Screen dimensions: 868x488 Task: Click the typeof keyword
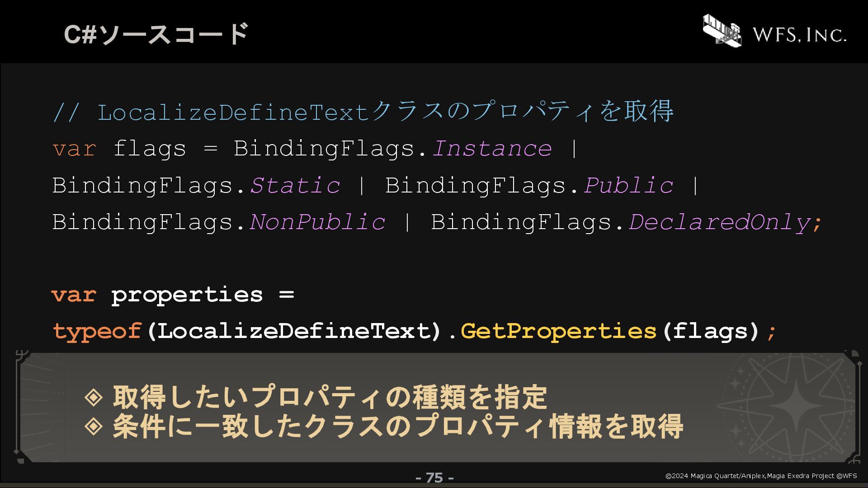(97, 331)
